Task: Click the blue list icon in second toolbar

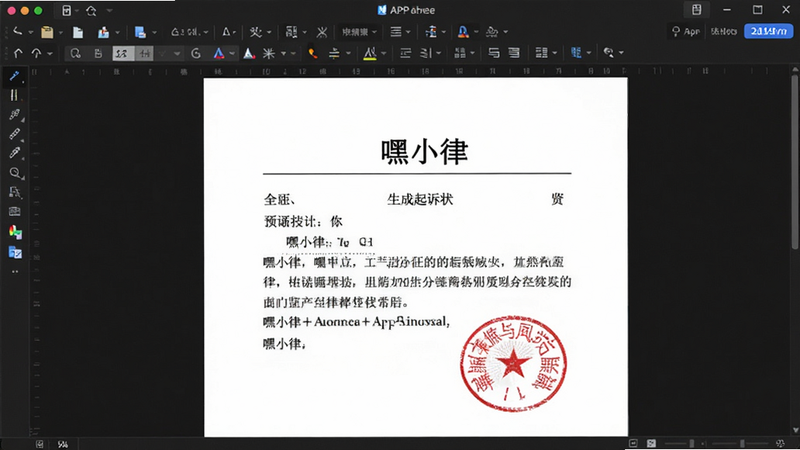Action: point(576,53)
